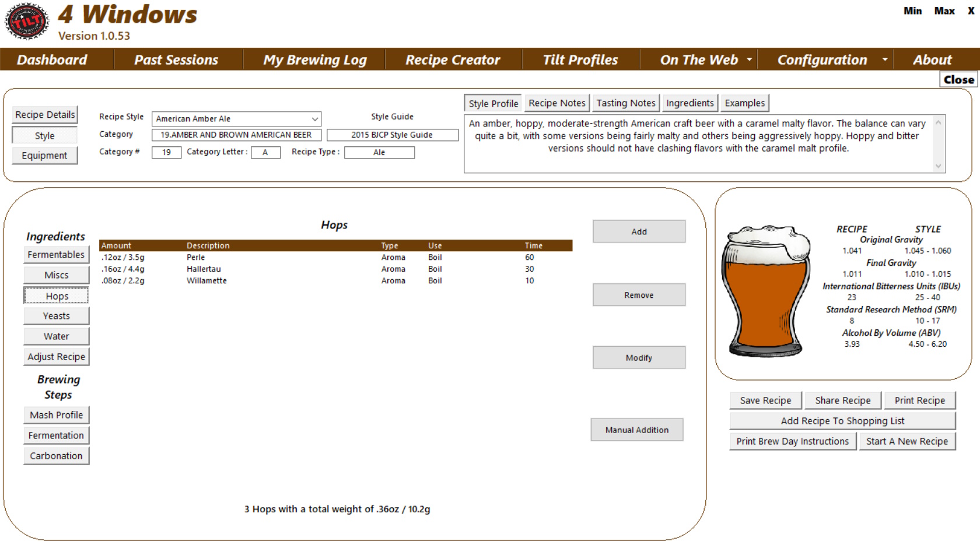This screenshot has width=980, height=545.
Task: Click the Add hop button
Action: (639, 231)
